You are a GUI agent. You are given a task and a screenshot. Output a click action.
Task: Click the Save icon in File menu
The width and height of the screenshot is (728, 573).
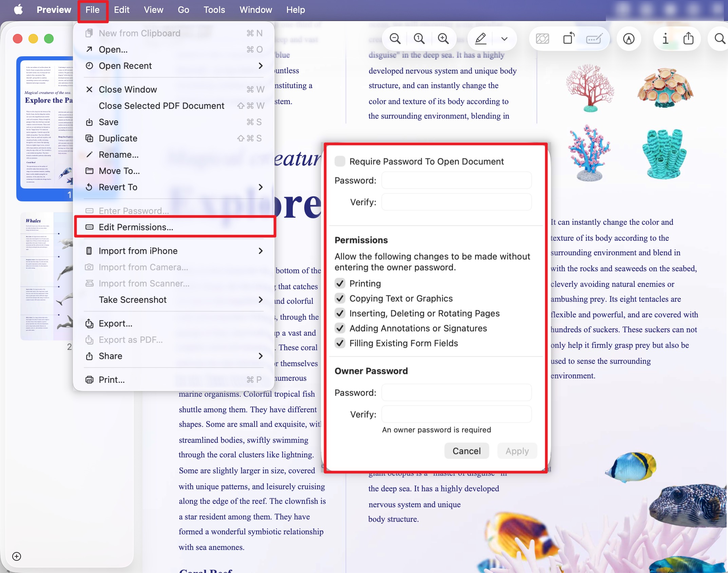(89, 122)
